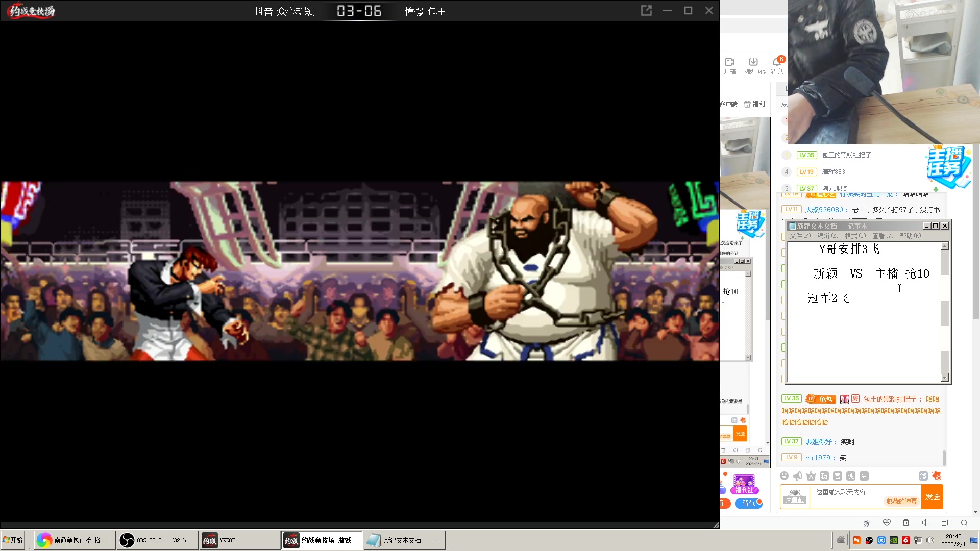
Task: Open the emoji picker in chat
Action: coord(785,476)
